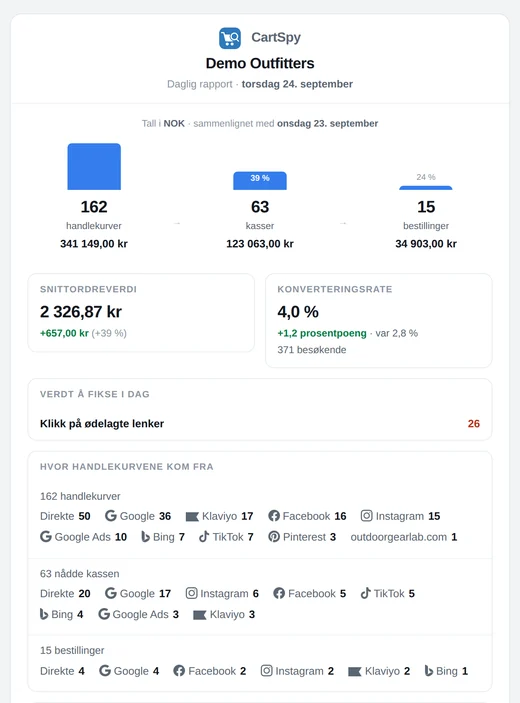
Task: Click Google Ads icon beside 3
Action: tap(104, 614)
